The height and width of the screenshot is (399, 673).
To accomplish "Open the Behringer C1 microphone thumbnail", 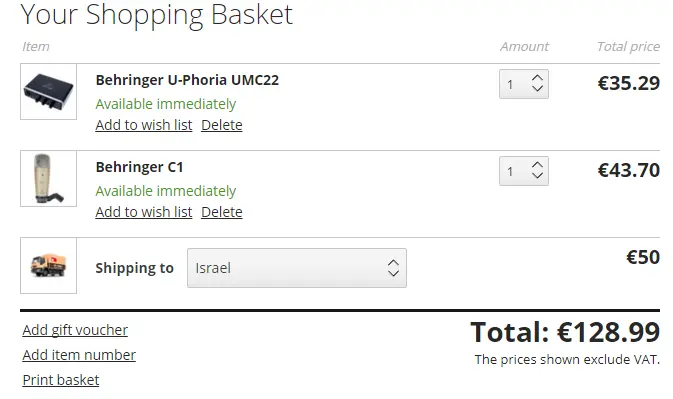I will [49, 178].
